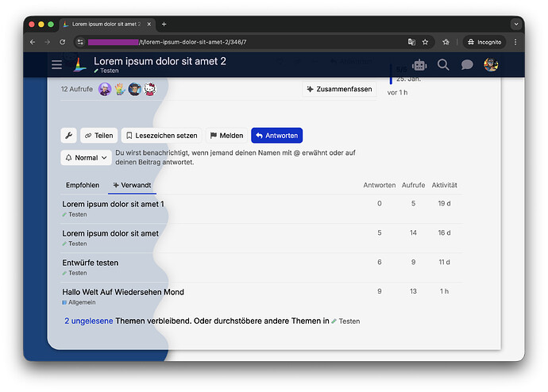Open the search magnifier icon

pos(443,65)
